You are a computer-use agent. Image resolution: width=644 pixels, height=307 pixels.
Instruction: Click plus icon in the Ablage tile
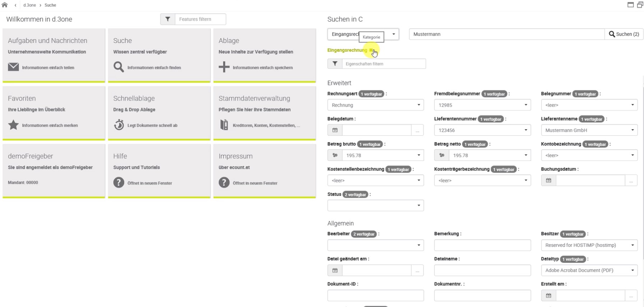(x=224, y=67)
